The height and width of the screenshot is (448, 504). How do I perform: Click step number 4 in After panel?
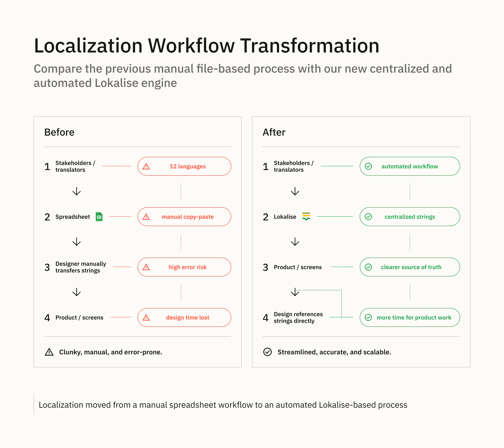point(266,317)
